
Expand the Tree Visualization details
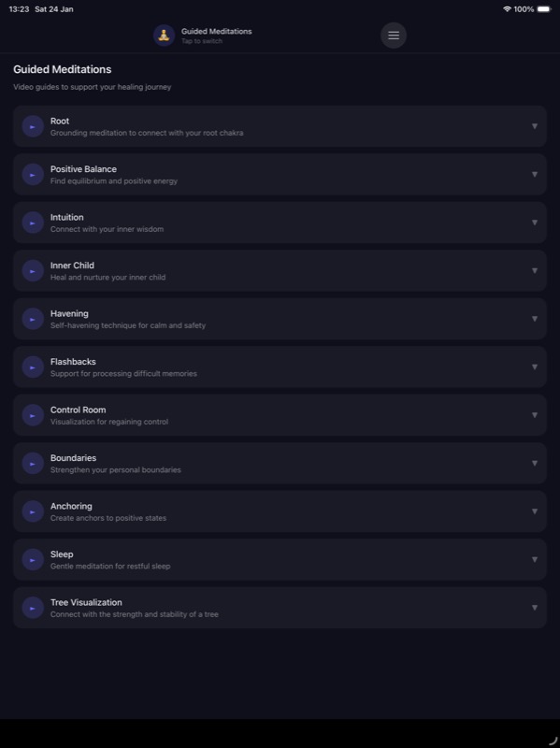534,608
